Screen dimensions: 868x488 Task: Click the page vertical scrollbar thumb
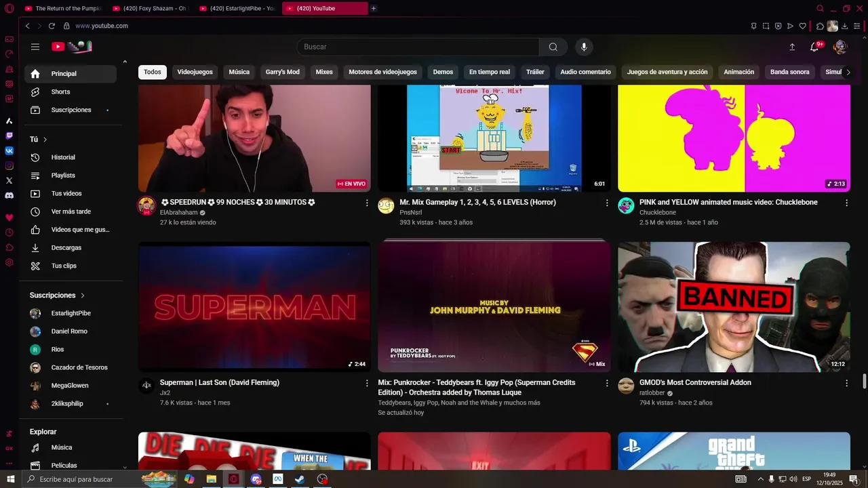pos(864,381)
